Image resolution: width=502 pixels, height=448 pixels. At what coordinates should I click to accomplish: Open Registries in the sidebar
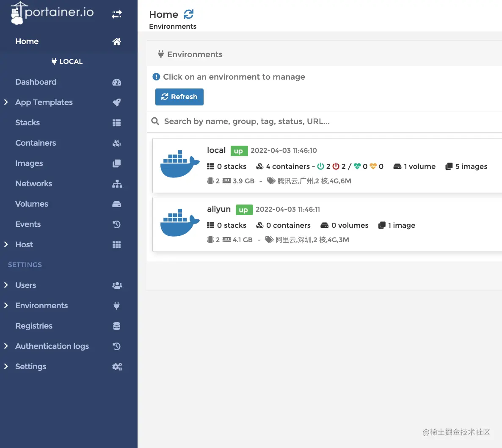(x=34, y=326)
